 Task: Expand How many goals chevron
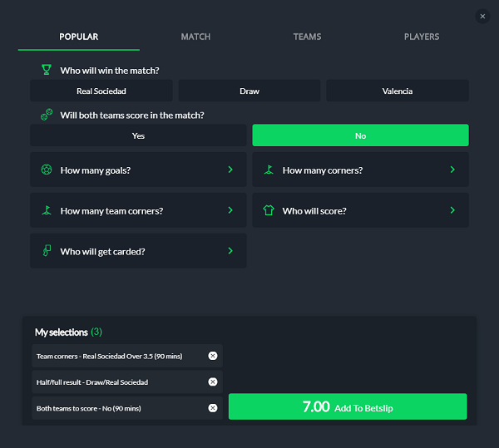click(x=230, y=170)
